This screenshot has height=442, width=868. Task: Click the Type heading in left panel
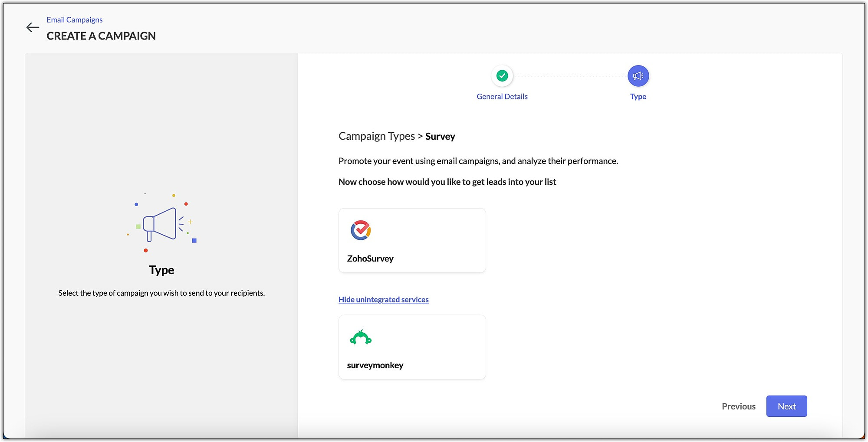[x=161, y=270]
